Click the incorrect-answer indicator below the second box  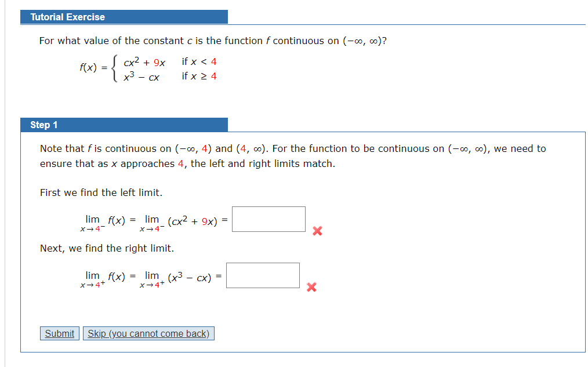click(311, 287)
